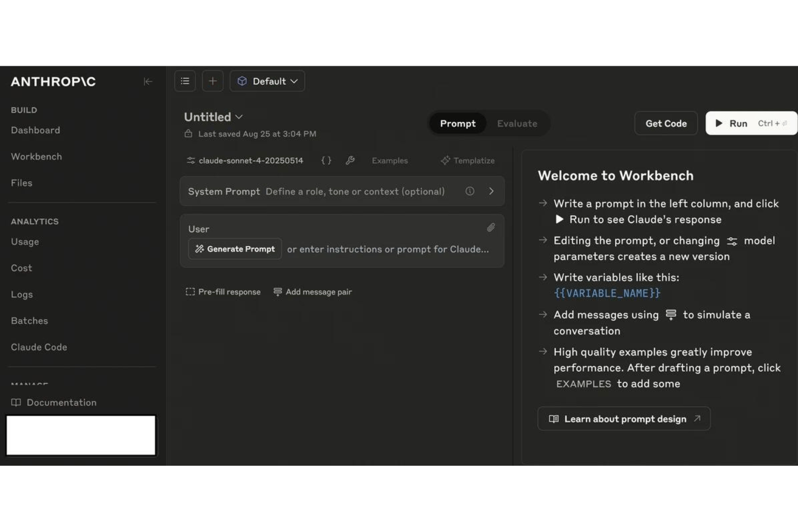Viewport: 798px width, 532px height.
Task: Open the Default workspace dropdown
Action: (x=267, y=81)
